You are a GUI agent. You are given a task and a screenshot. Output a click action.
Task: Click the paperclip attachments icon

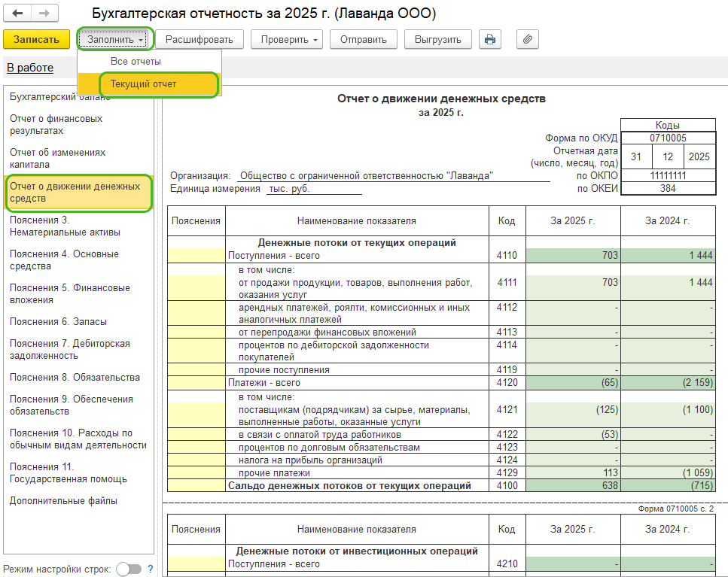click(528, 39)
